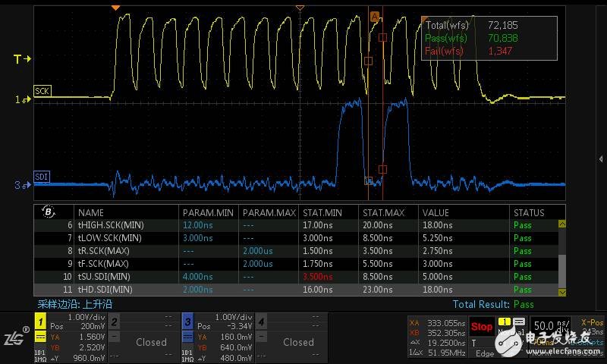Image resolution: width=607 pixels, height=364 pixels.
Task: Expand the right side panel arrow
Action: pyautogui.click(x=601, y=158)
